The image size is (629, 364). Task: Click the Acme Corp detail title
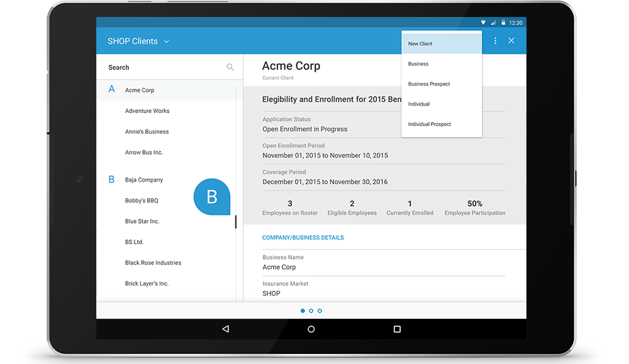[x=291, y=66]
